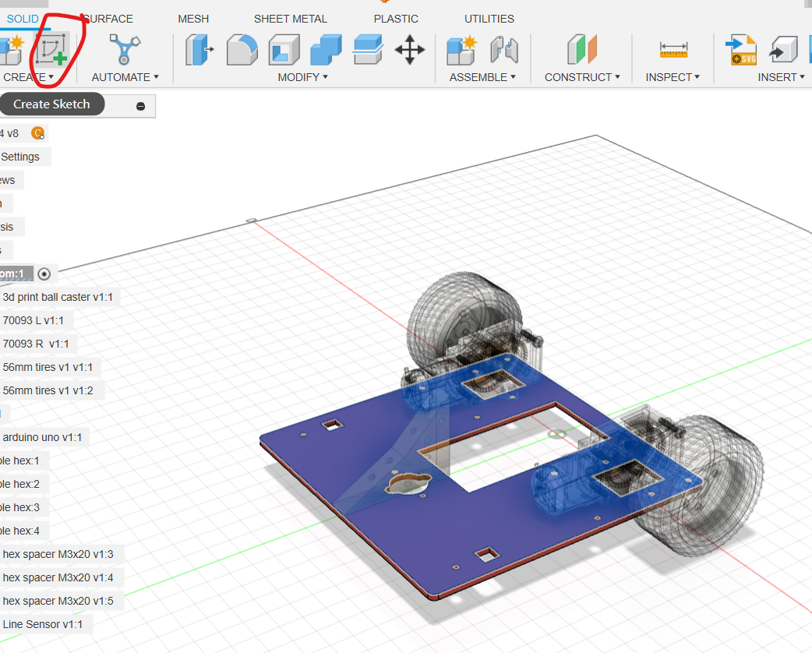Viewport: 812px width, 653px height.
Task: Switch to the MESH tab
Action: (x=192, y=19)
